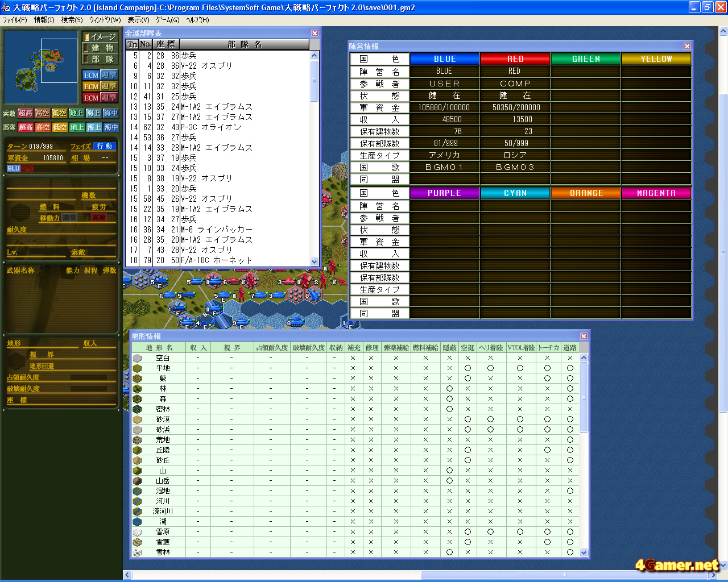Click the 105880/100000 funds cell
This screenshot has width=728, height=582.
(445, 107)
